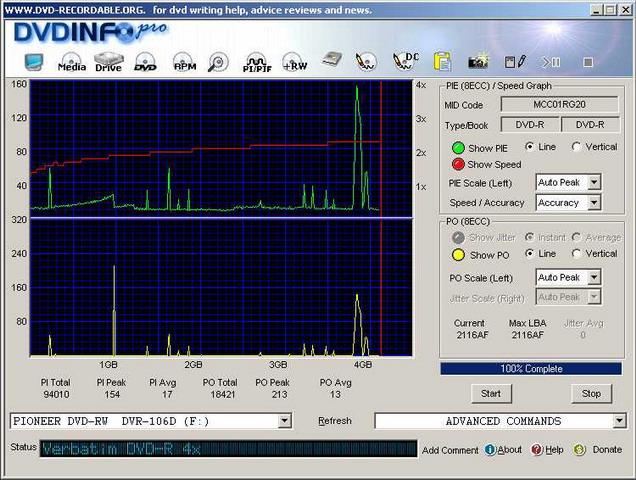The width and height of the screenshot is (636, 480).
Task: Open the DC disc tool
Action: click(405, 62)
